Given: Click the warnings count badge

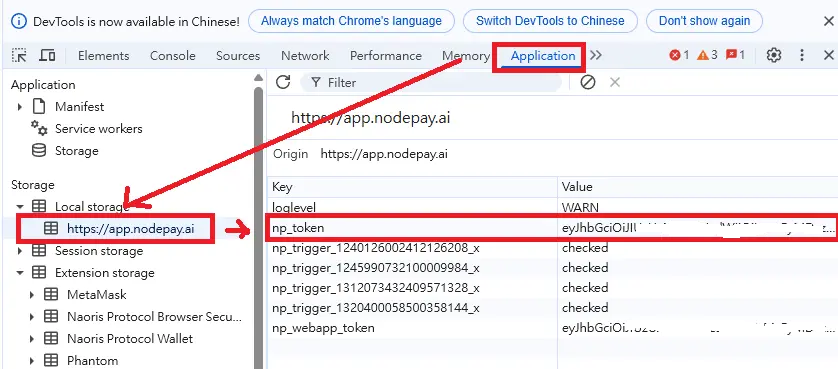Looking at the screenshot, I should point(707,55).
